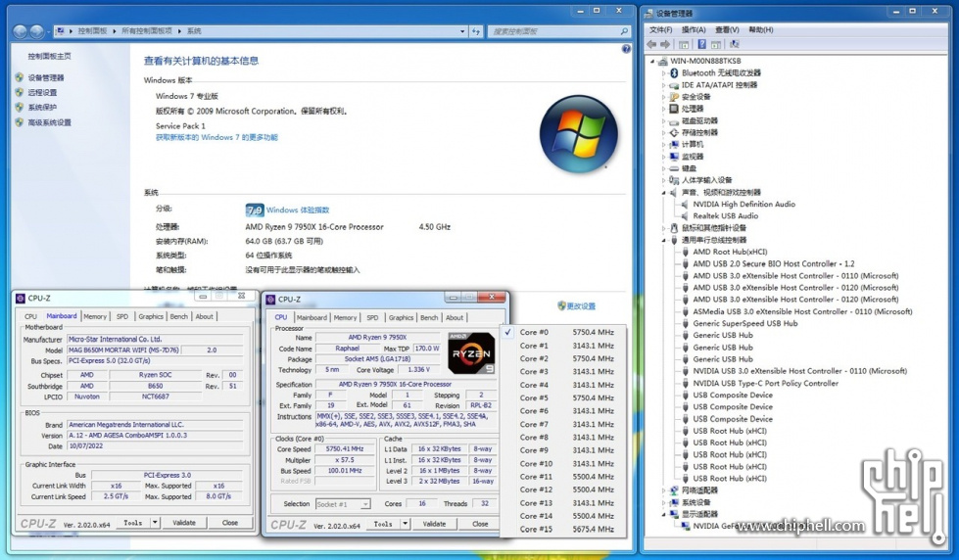
Task: Select the 人体学输入设备 category icon
Action: click(674, 180)
